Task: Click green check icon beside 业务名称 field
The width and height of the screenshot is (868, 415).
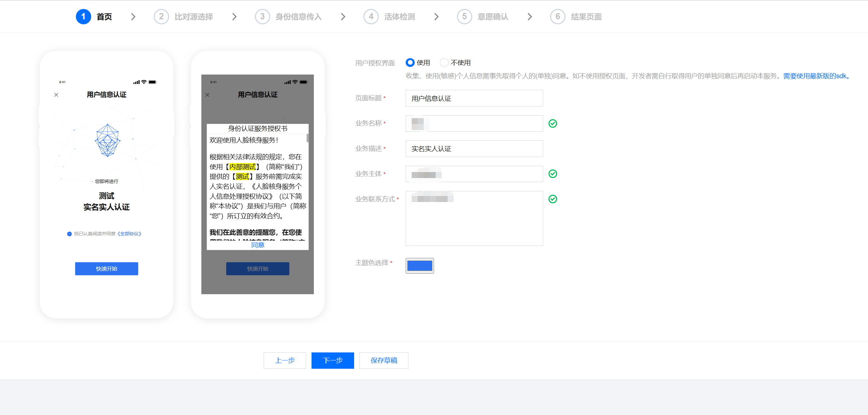Action: click(x=552, y=123)
